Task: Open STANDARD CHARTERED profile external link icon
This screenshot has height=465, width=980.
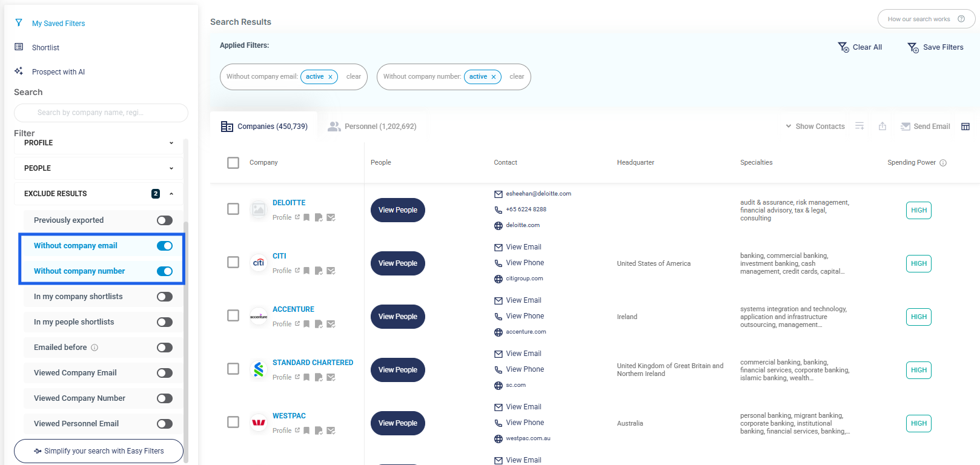Action: click(x=297, y=377)
